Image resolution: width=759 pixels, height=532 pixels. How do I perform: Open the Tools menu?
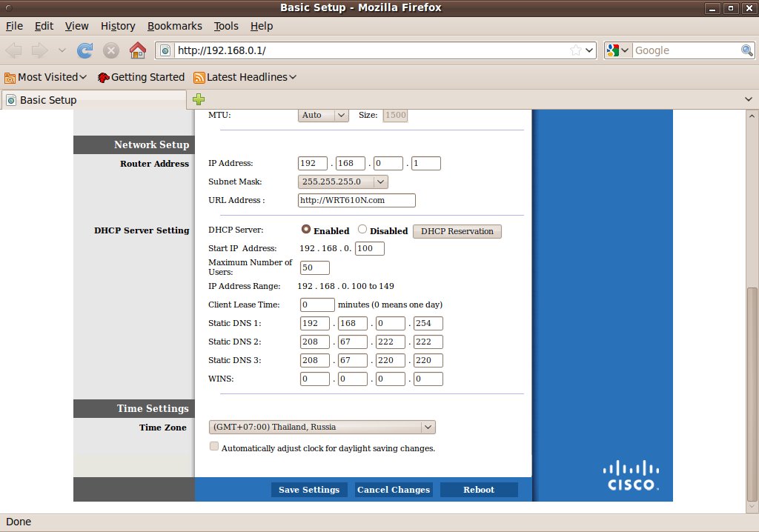click(x=226, y=26)
